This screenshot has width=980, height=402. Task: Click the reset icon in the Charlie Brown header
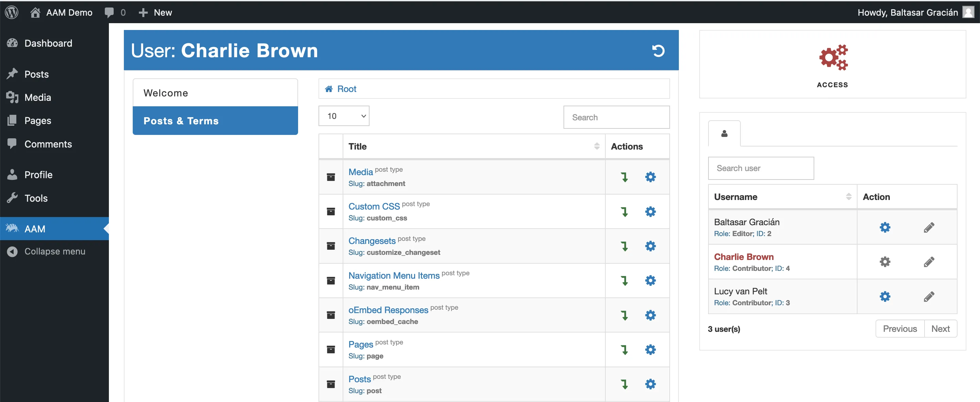click(658, 51)
